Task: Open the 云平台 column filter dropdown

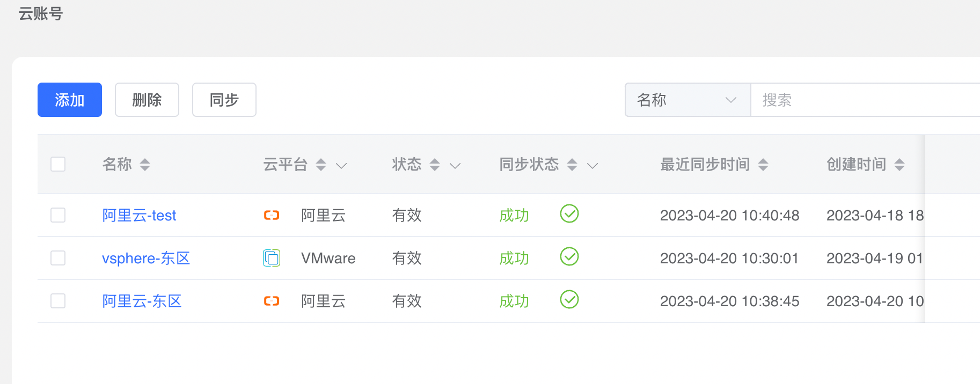Action: [x=342, y=166]
